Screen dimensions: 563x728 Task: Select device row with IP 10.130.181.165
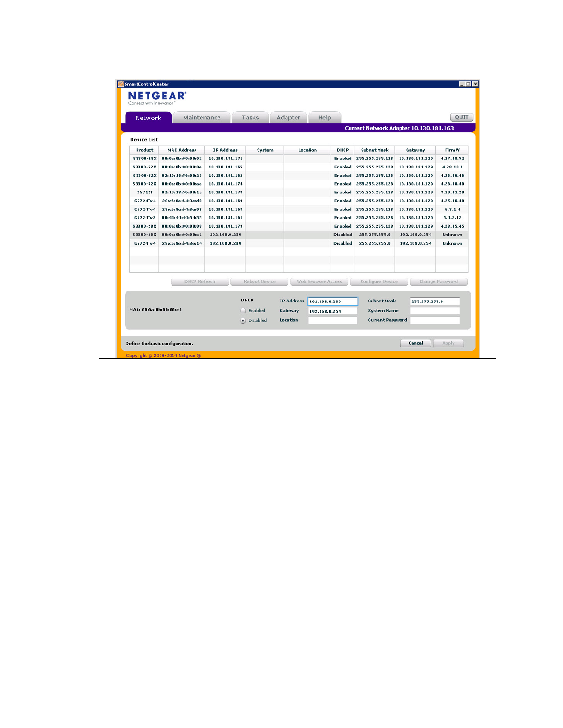[299, 167]
